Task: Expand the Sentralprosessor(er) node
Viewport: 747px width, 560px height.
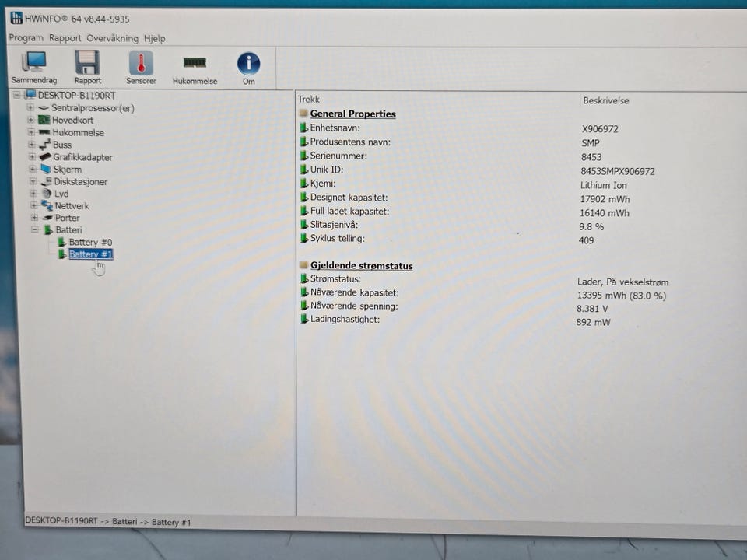Action: pos(30,107)
